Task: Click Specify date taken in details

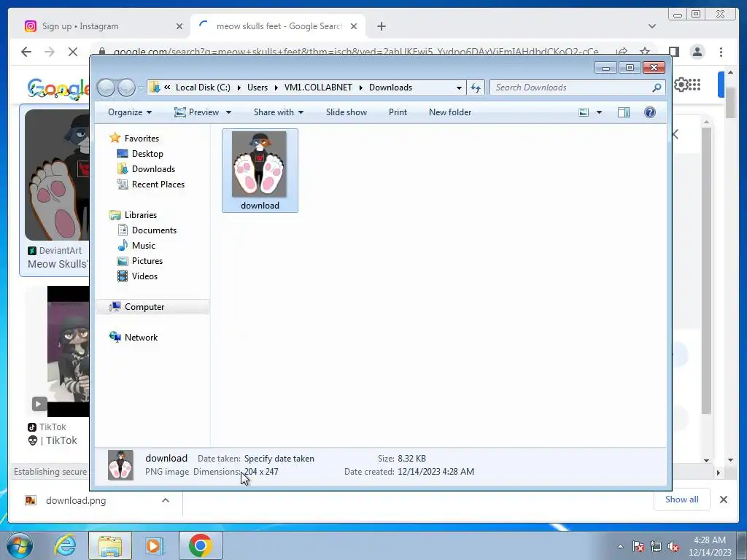Action: (x=279, y=459)
